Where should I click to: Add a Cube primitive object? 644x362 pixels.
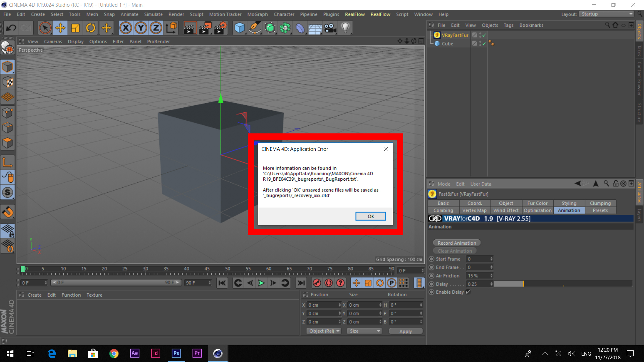coord(239,28)
